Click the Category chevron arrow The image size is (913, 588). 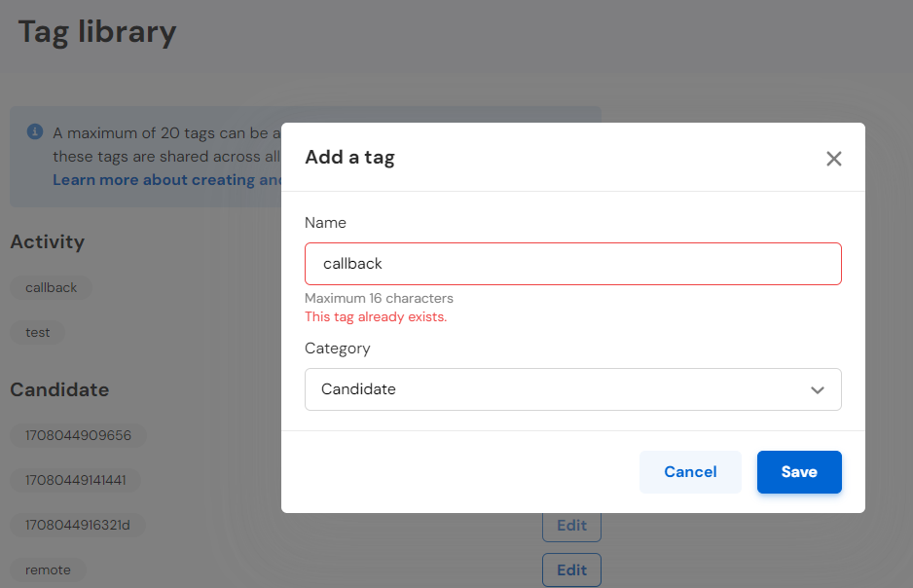(818, 390)
